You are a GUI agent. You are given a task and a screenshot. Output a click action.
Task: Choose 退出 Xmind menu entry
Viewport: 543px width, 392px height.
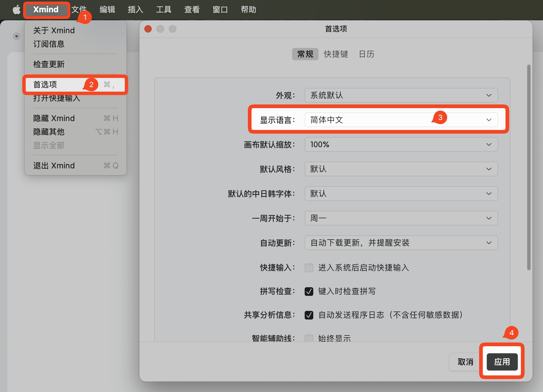[x=76, y=166]
